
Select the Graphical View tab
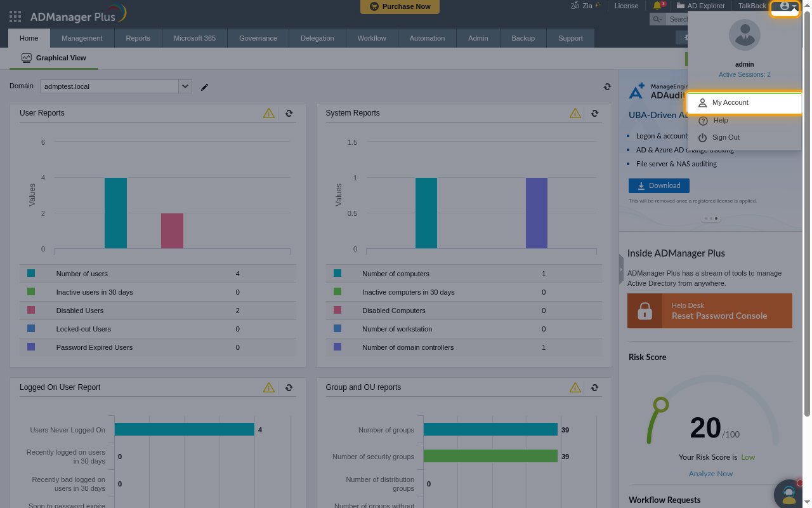[x=53, y=58]
